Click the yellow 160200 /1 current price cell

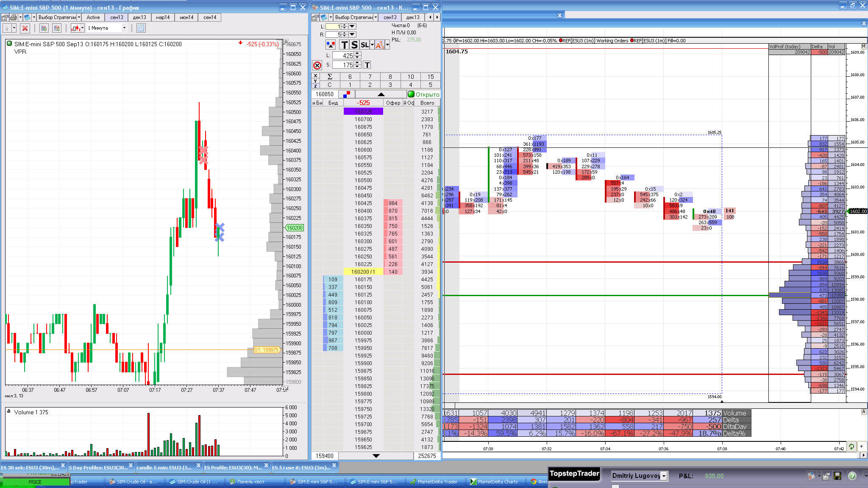click(363, 272)
